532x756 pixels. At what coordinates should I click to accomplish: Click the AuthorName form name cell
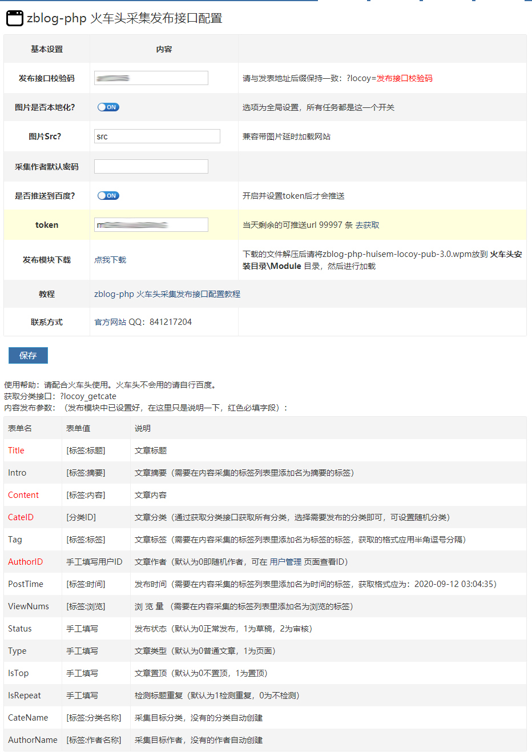click(33, 740)
